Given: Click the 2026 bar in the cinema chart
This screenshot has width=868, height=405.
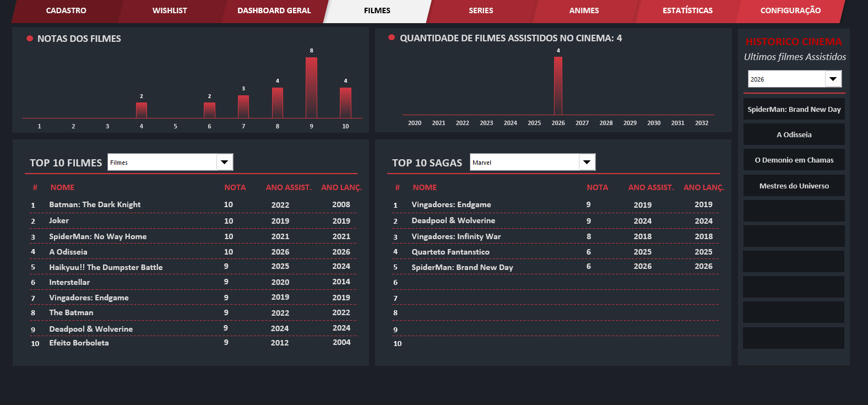Looking at the screenshot, I should (x=558, y=86).
